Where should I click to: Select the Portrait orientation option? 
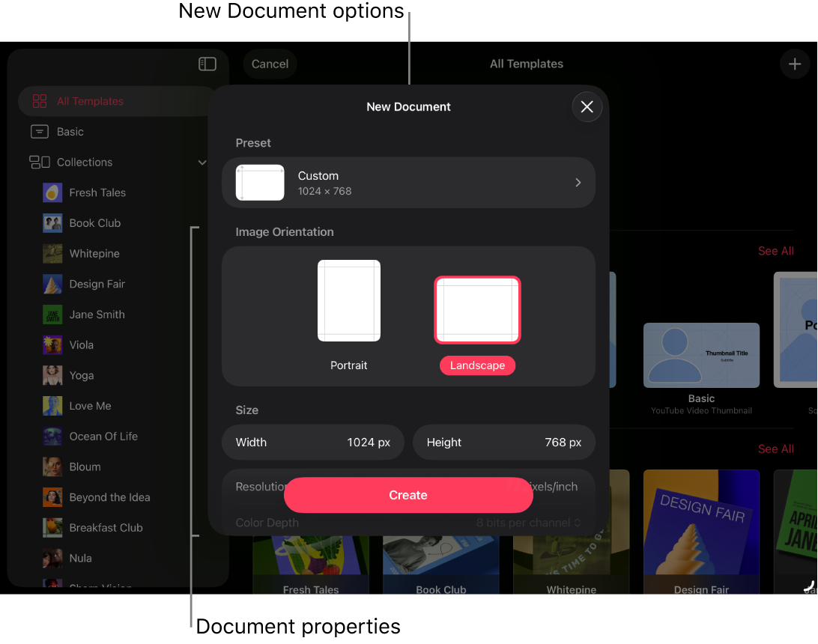coord(348,300)
